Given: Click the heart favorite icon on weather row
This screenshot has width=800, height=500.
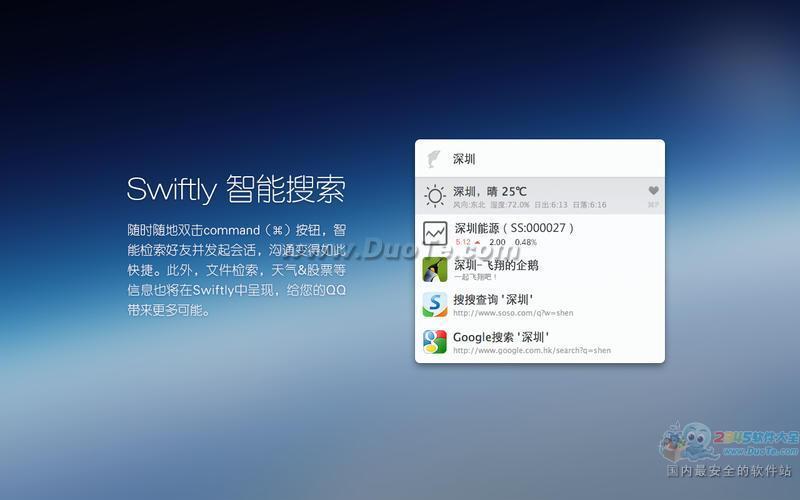Looking at the screenshot, I should (654, 190).
